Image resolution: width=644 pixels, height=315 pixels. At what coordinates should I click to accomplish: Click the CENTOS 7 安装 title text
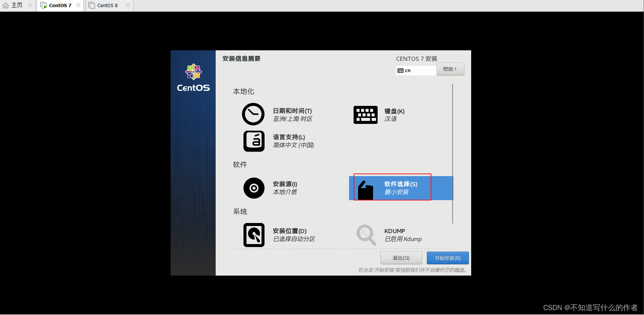(x=417, y=59)
